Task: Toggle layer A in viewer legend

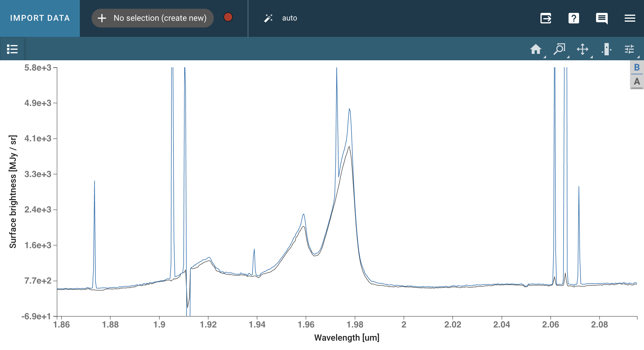Action: click(x=637, y=82)
